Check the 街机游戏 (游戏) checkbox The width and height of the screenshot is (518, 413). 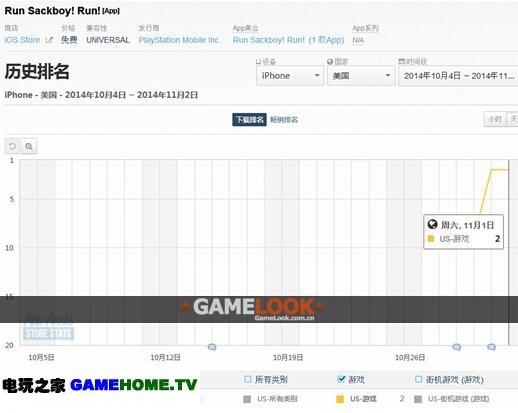click(x=419, y=379)
